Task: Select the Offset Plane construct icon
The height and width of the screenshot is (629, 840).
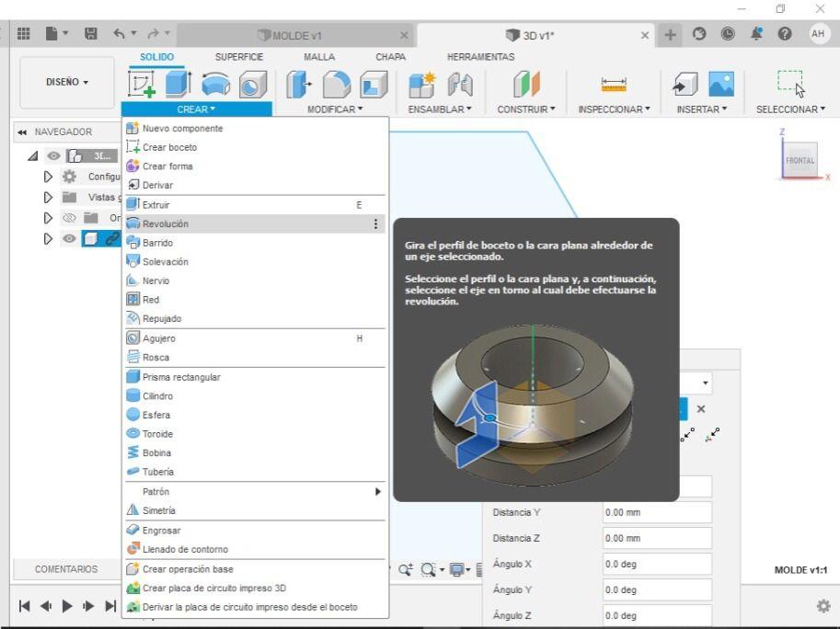Action: [526, 85]
